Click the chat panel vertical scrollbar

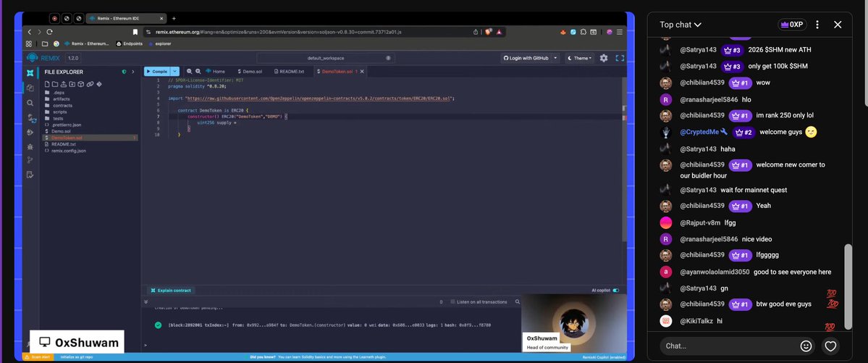(x=848, y=286)
